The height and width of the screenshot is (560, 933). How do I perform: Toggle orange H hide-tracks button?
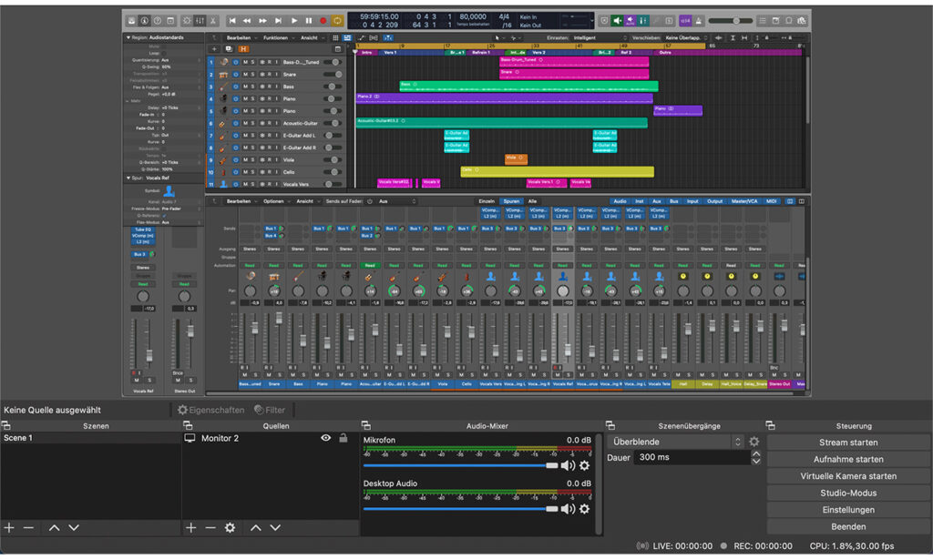[243, 49]
